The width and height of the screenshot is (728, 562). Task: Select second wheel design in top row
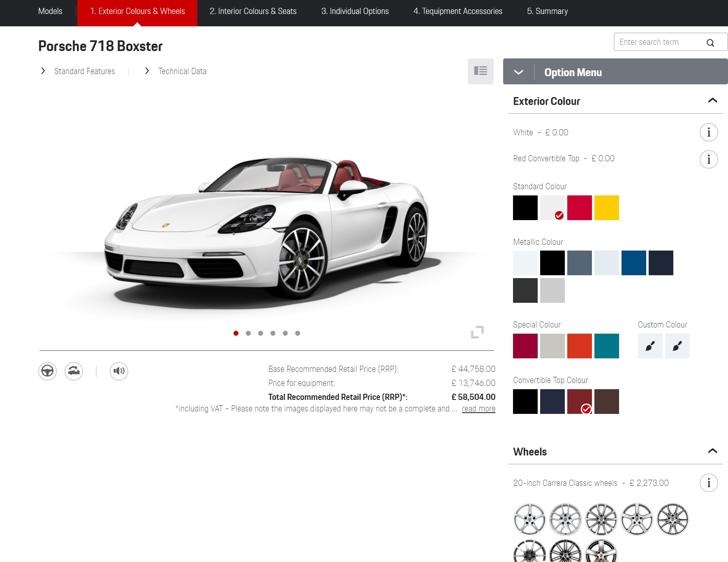[566, 519]
